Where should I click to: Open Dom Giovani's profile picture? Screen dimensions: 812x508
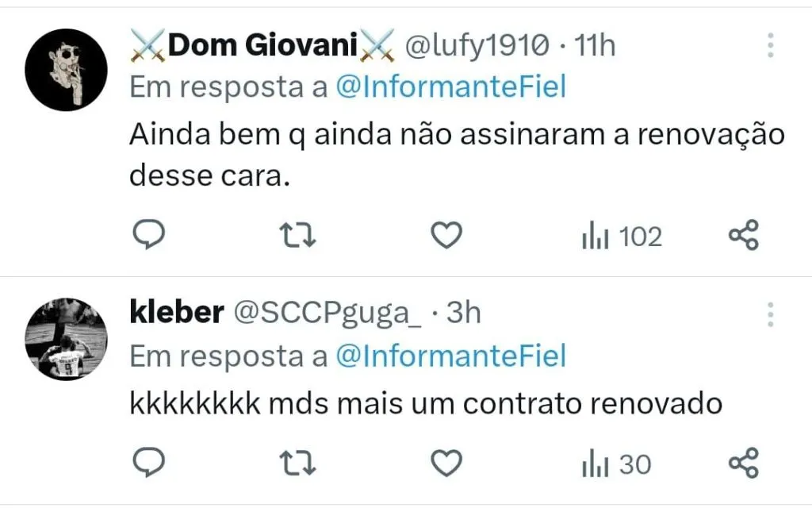click(x=65, y=71)
